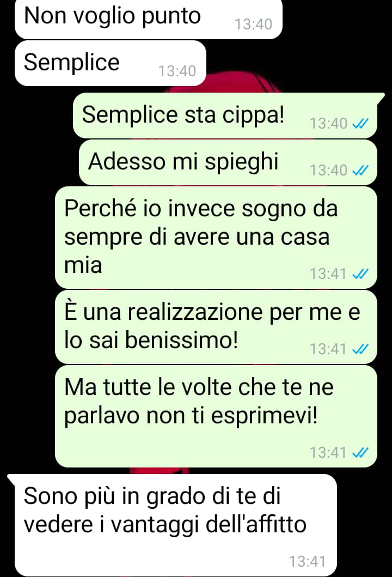The height and width of the screenshot is (577, 392).
Task: Tap the 13:41 timestamp on 'vantaggi dell'affitto' message
Action: (x=308, y=562)
